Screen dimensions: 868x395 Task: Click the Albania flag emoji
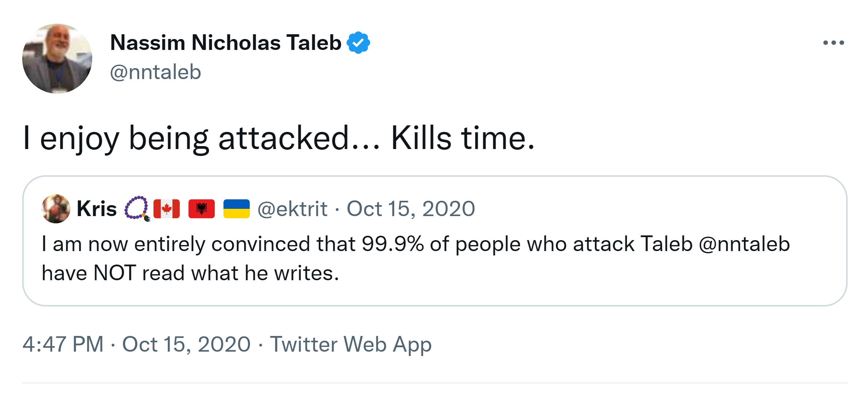(x=202, y=209)
